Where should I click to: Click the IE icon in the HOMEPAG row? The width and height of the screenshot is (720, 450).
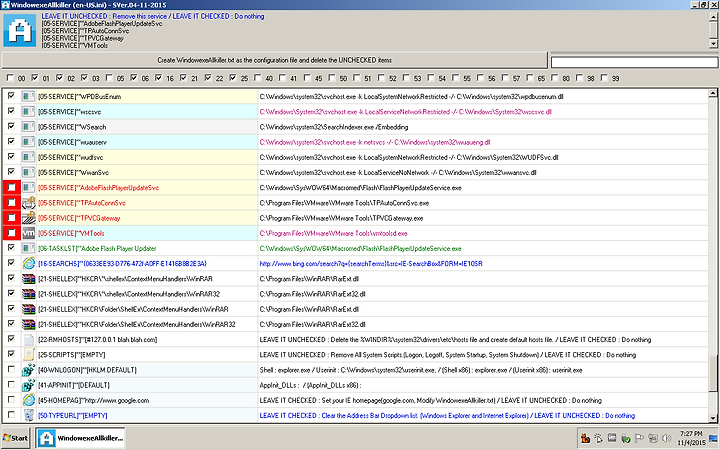[x=28, y=400]
